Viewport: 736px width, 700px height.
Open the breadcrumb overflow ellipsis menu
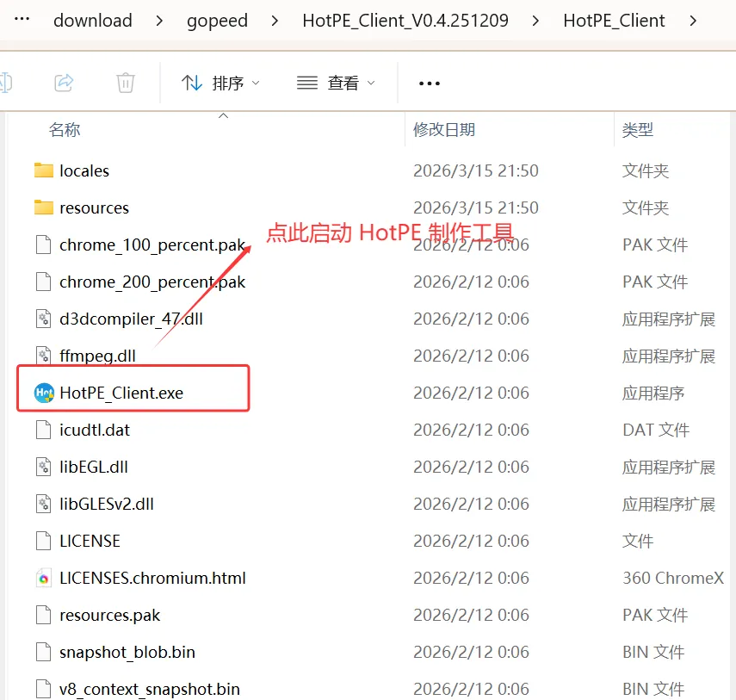[x=22, y=20]
